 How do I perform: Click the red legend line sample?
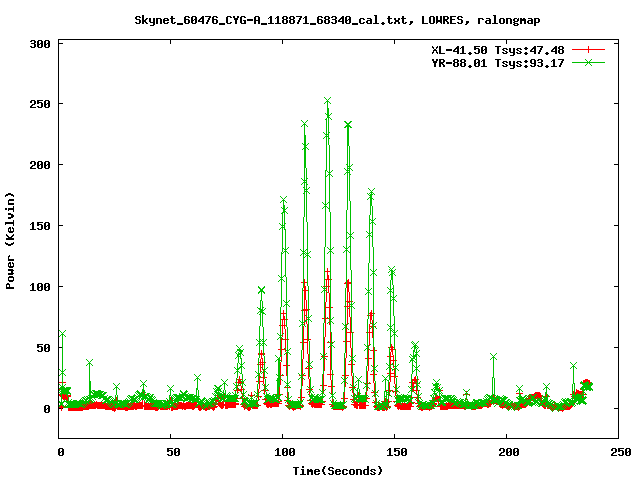(x=588, y=50)
